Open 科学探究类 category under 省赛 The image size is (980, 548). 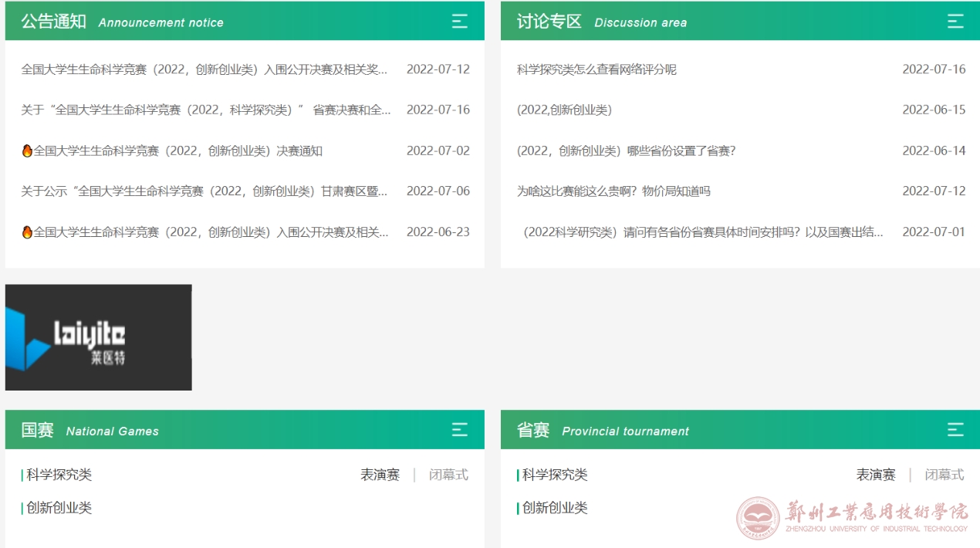(555, 475)
